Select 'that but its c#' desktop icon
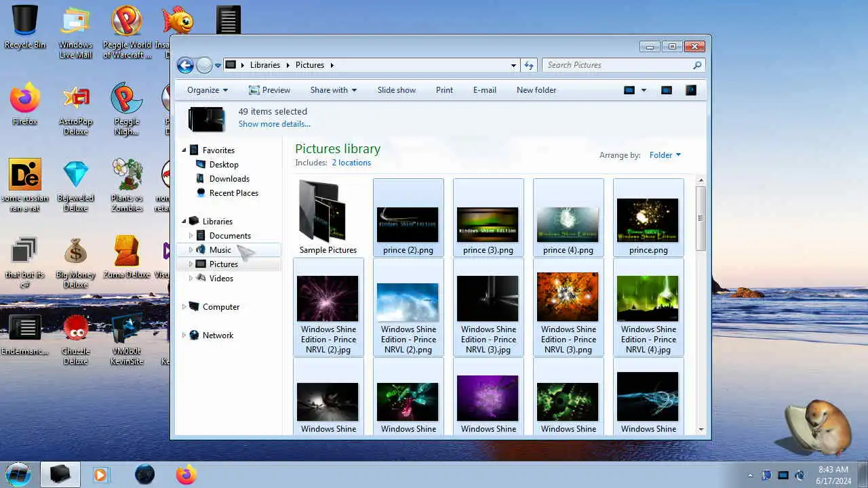This screenshot has height=488, width=868. [x=25, y=262]
